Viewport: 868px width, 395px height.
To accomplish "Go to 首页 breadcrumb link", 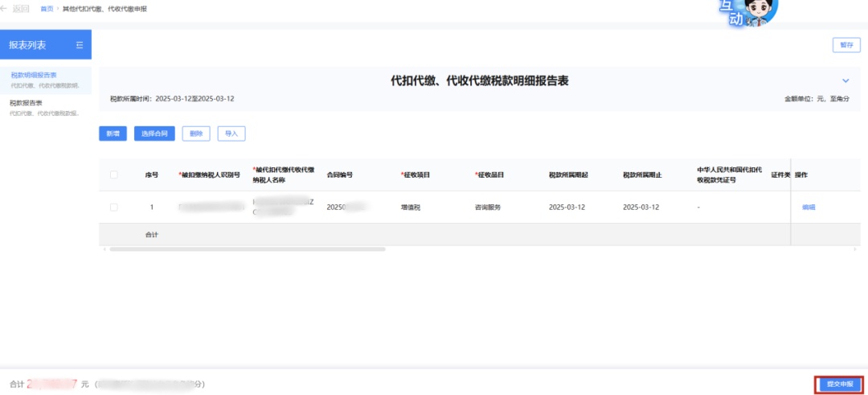I will (47, 9).
